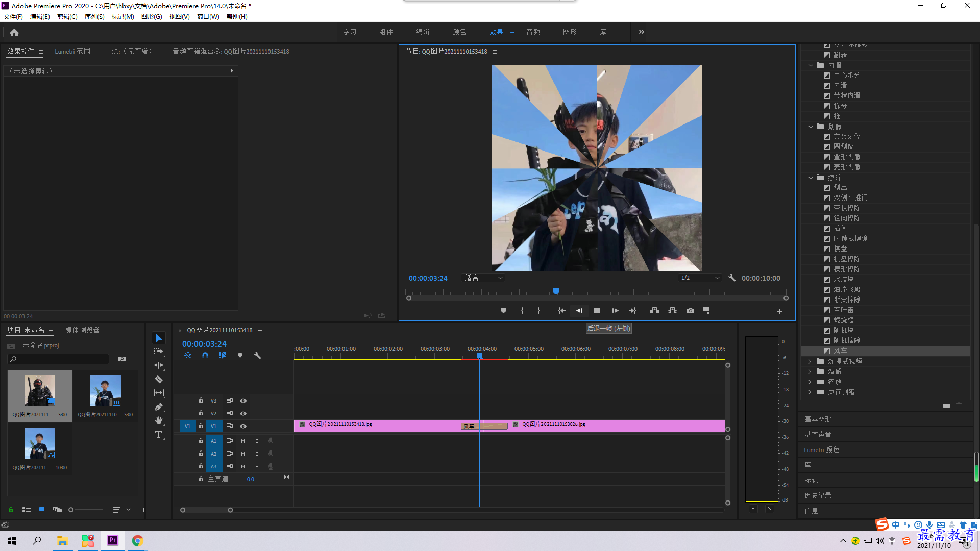Image resolution: width=980 pixels, height=551 pixels.
Task: Collapse the 内滑 effects folder
Action: [811, 65]
